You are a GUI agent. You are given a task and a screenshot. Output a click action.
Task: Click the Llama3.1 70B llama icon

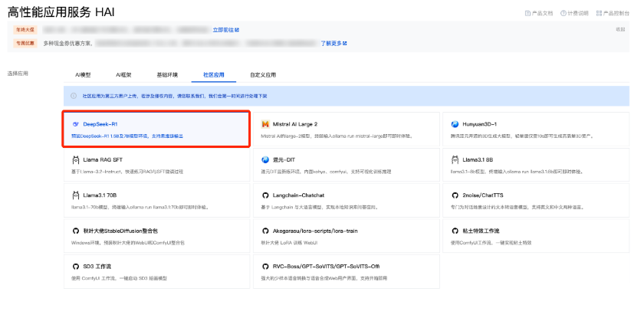pyautogui.click(x=75, y=195)
